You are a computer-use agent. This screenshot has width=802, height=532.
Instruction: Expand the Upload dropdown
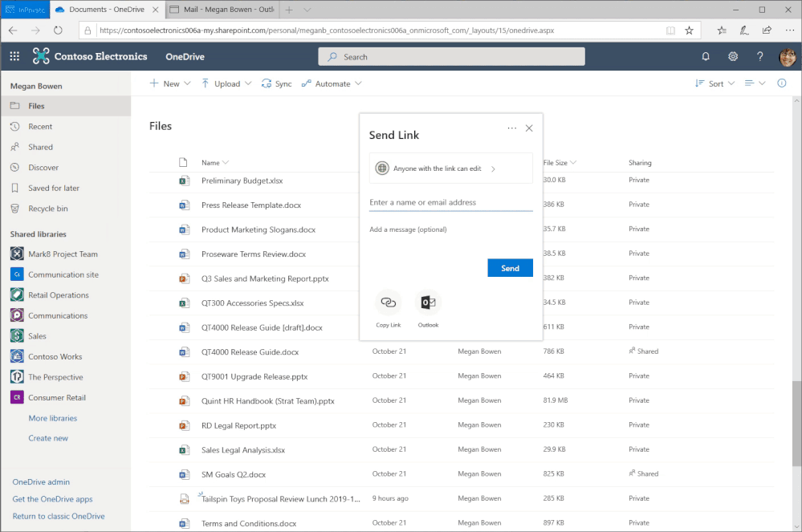(248, 83)
